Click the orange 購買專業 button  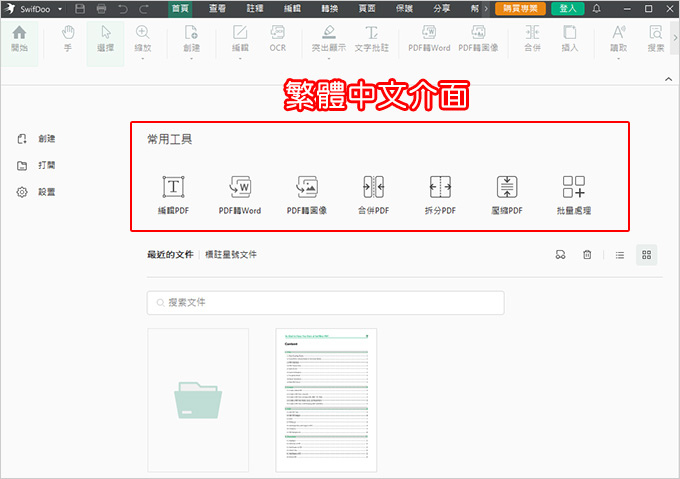pyautogui.click(x=520, y=9)
